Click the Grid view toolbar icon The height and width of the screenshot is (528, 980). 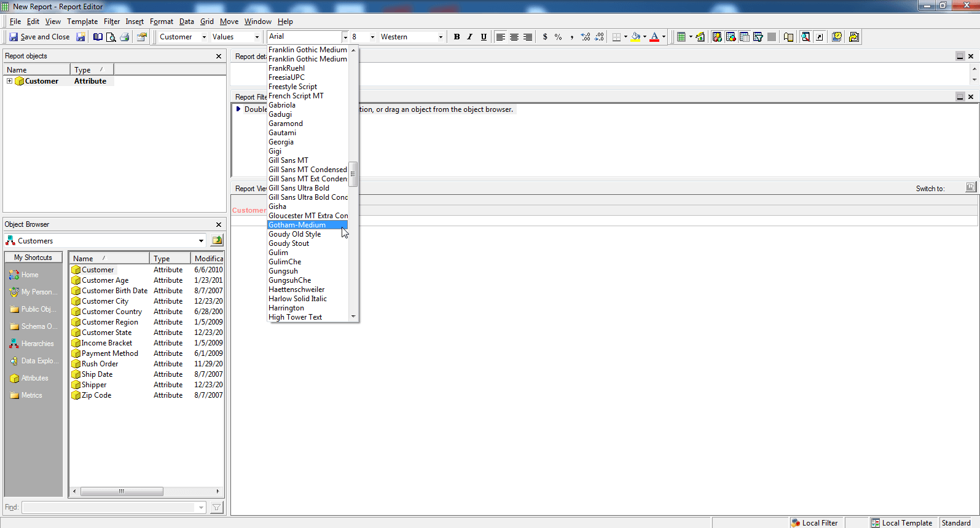click(x=681, y=37)
